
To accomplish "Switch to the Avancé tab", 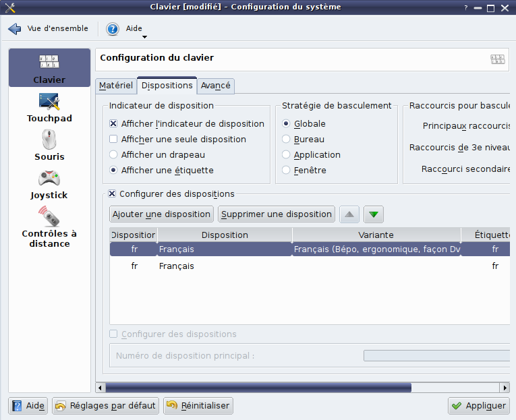I will tap(216, 86).
